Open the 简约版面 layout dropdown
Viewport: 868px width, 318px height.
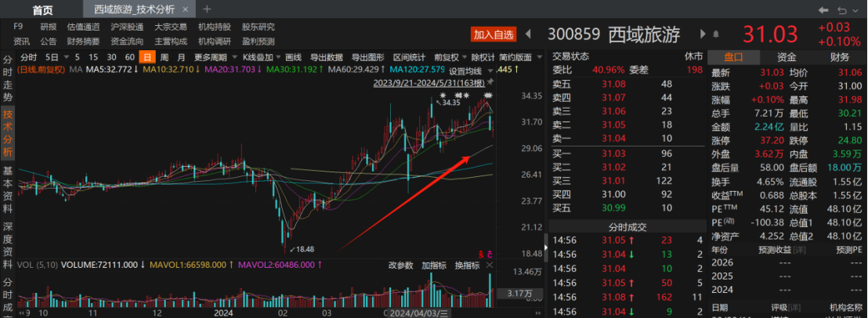pos(519,57)
